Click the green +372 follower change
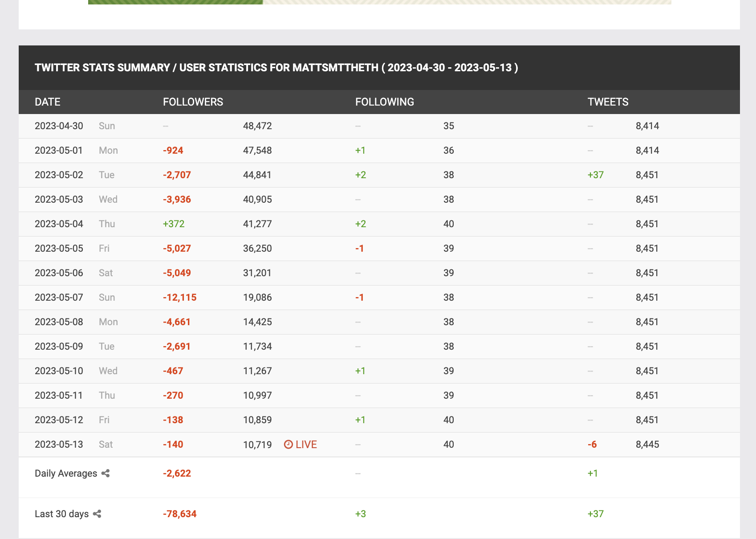This screenshot has width=756, height=539. [x=174, y=224]
